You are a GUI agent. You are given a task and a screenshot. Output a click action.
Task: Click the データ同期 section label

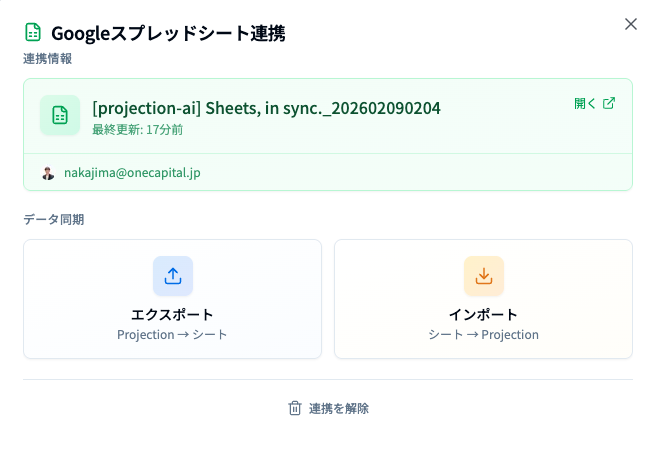coord(53,219)
